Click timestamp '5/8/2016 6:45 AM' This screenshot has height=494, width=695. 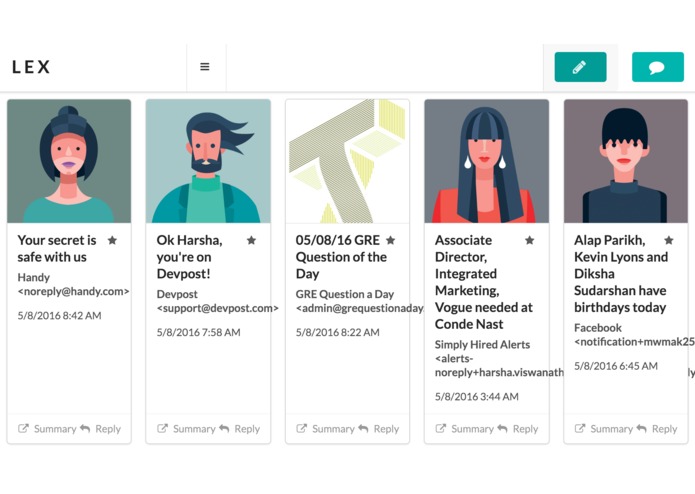coord(616,366)
